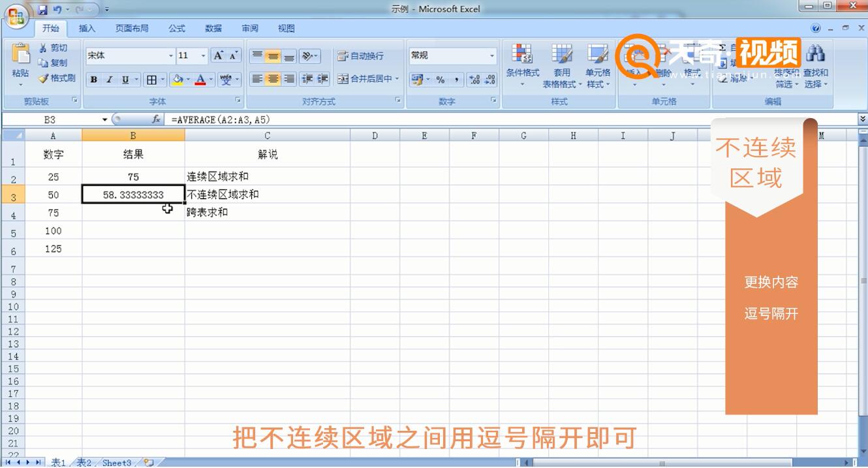Align text to bottom of cell
The width and height of the screenshot is (868, 468).
pos(288,56)
